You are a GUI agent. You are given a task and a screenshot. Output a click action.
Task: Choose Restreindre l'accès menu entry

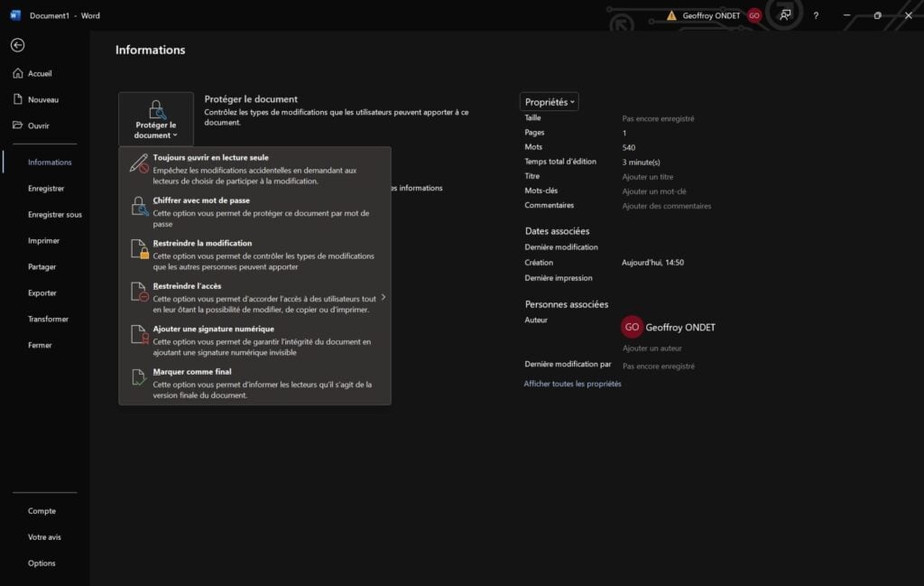pyautogui.click(x=254, y=298)
